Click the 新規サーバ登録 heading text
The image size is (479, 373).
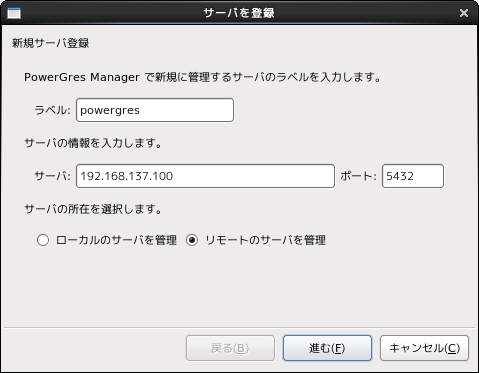tap(51, 43)
